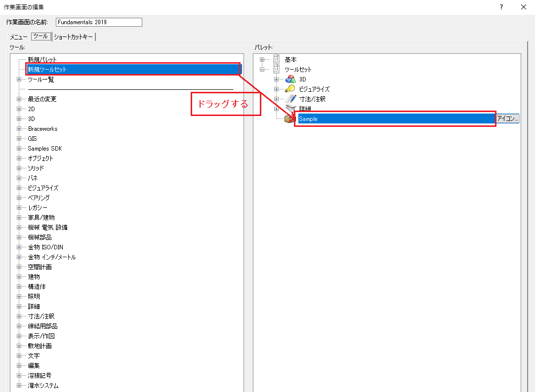The image size is (535, 392).
Task: Click the 寸法/注釈 pencil icon
Action: click(x=290, y=99)
